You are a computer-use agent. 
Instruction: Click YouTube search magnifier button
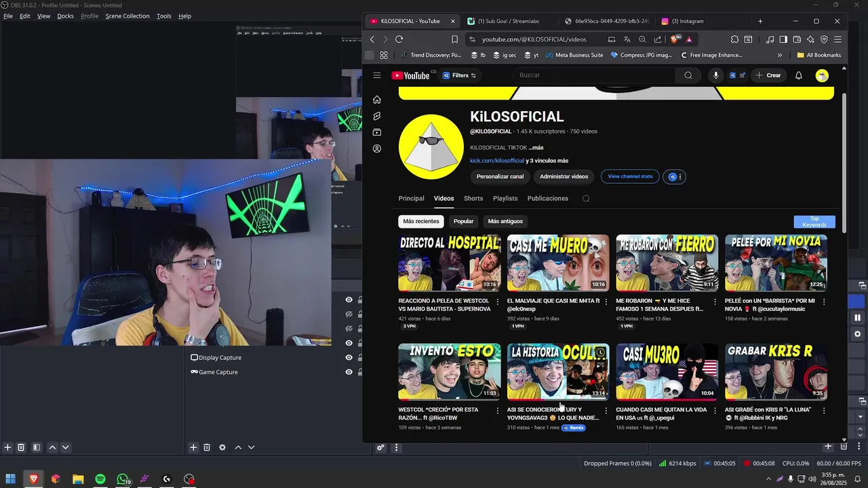[688, 75]
